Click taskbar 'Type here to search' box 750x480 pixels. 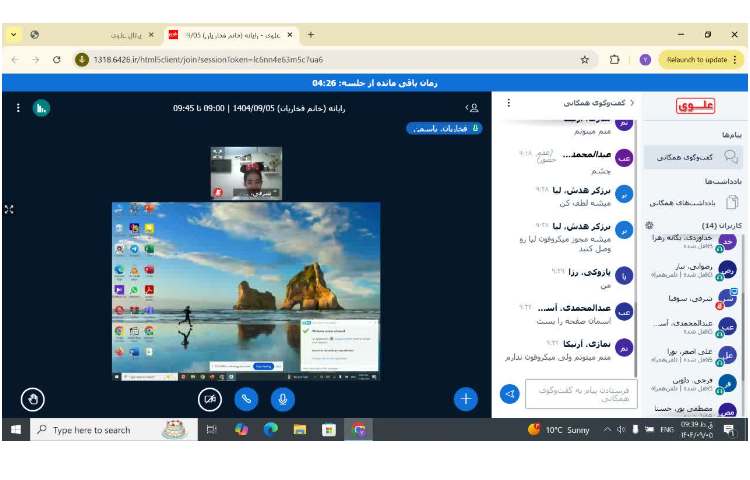pos(114,430)
